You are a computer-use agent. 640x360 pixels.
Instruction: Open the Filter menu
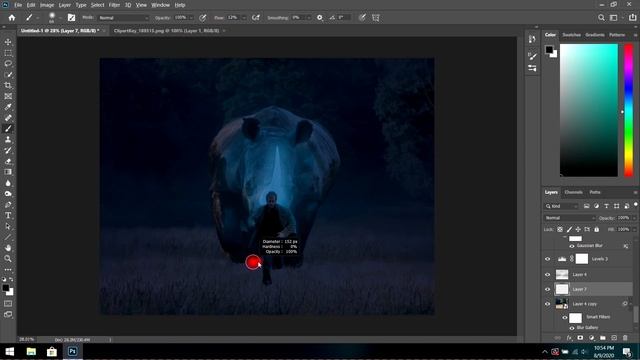pos(114,5)
